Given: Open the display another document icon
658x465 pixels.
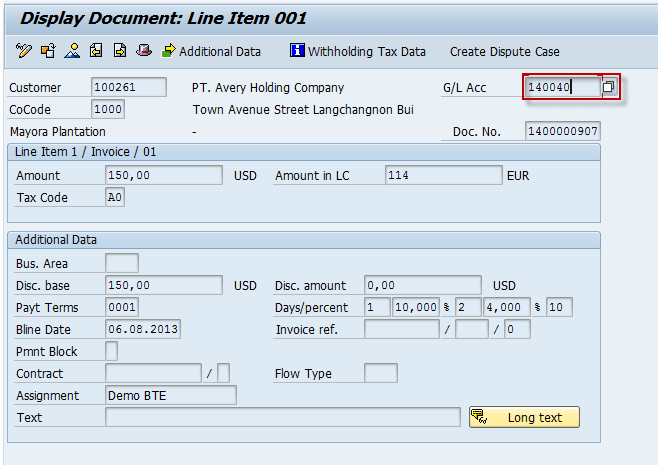Looking at the screenshot, I should [x=48, y=51].
